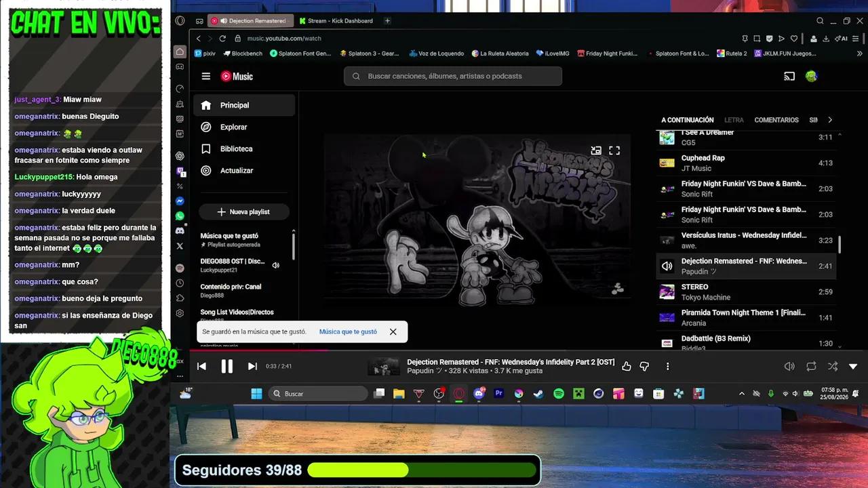Toggle repeat mode

tap(811, 367)
